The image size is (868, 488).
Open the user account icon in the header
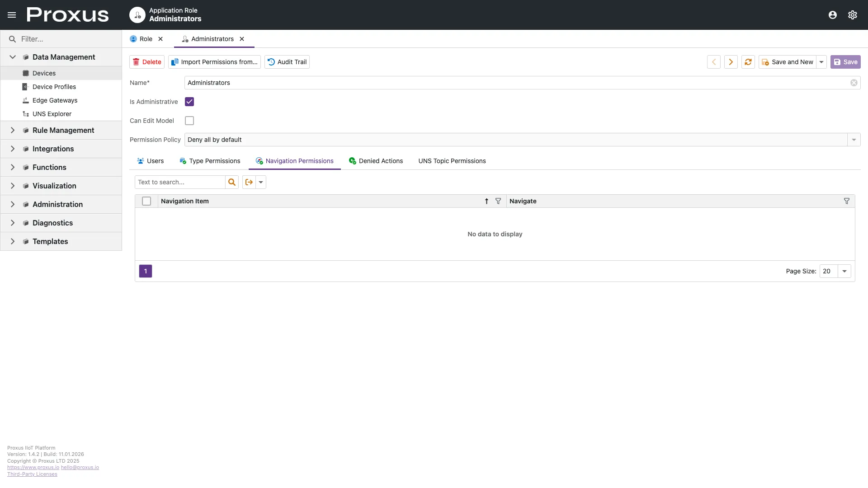coord(833,14)
